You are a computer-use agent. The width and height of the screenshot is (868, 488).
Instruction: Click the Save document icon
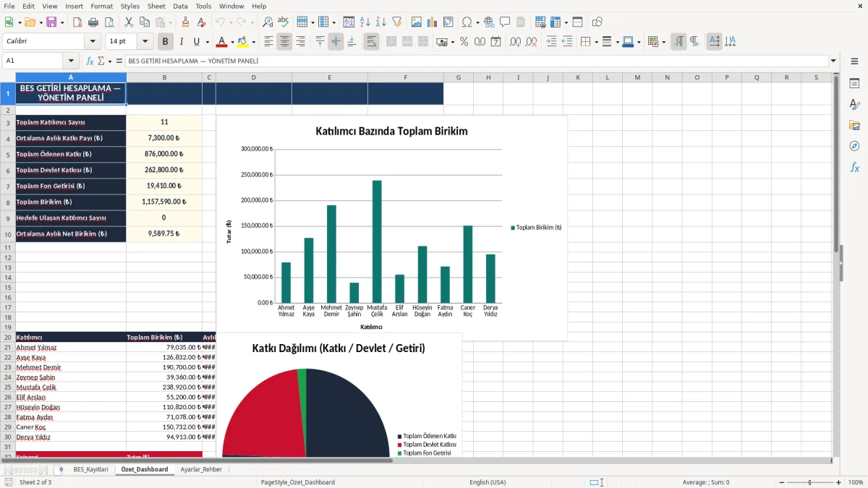click(51, 22)
